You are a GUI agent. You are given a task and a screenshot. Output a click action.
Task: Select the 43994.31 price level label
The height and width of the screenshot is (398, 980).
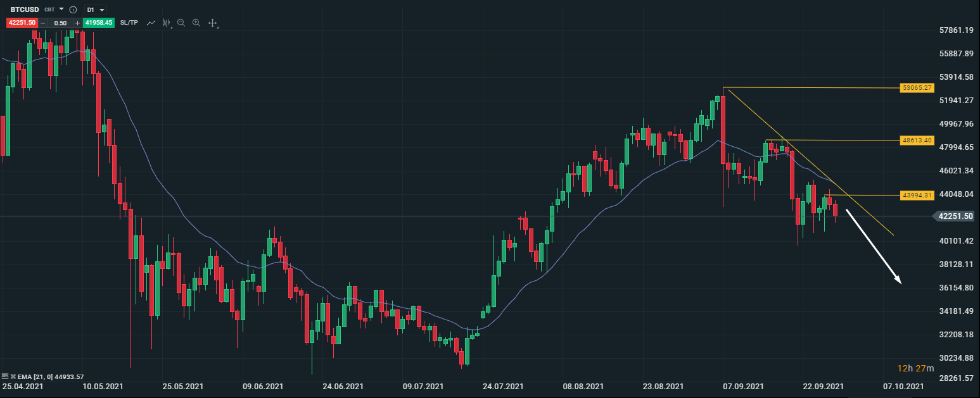917,195
